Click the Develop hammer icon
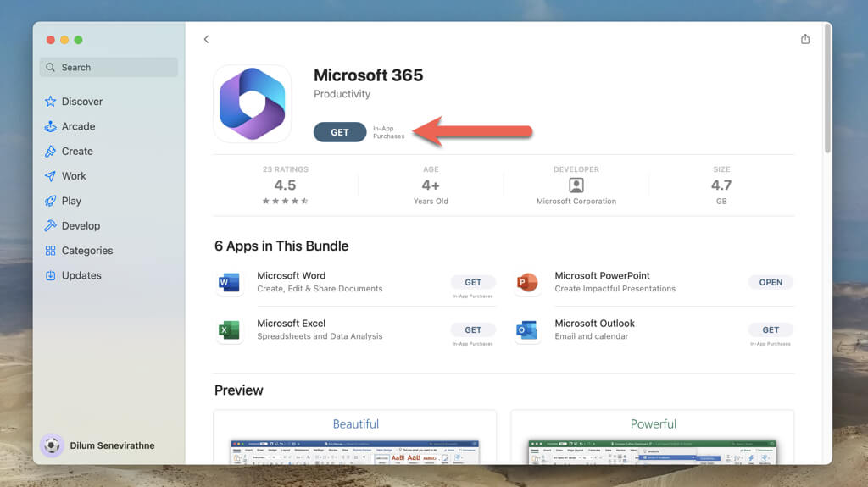 [x=50, y=226]
